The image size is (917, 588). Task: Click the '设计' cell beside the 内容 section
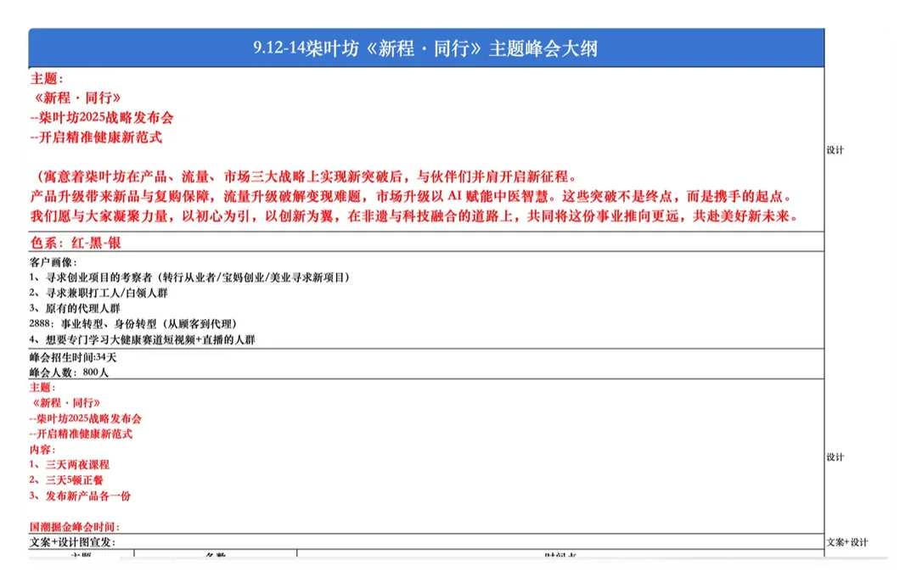pyautogui.click(x=835, y=457)
